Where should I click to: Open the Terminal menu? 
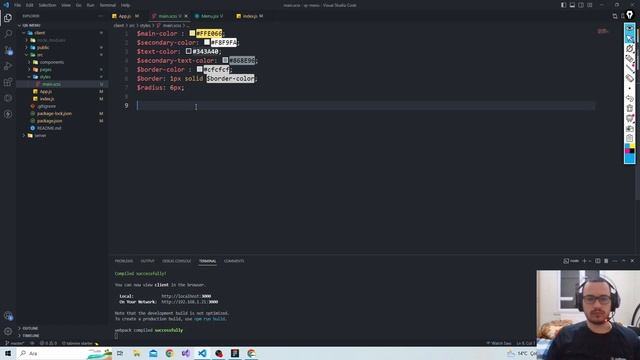click(x=107, y=5)
